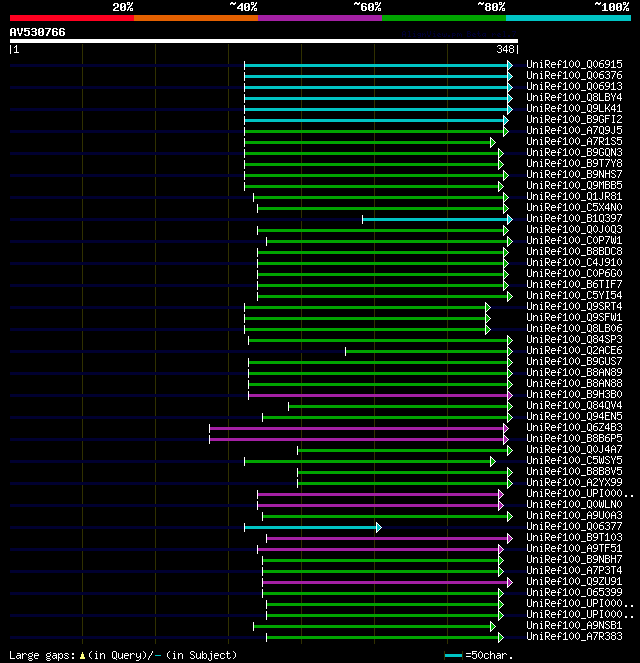This screenshot has height=663, width=640.
Task: Select the UniRef100_B6TIF7 label
Action: coord(574,284)
